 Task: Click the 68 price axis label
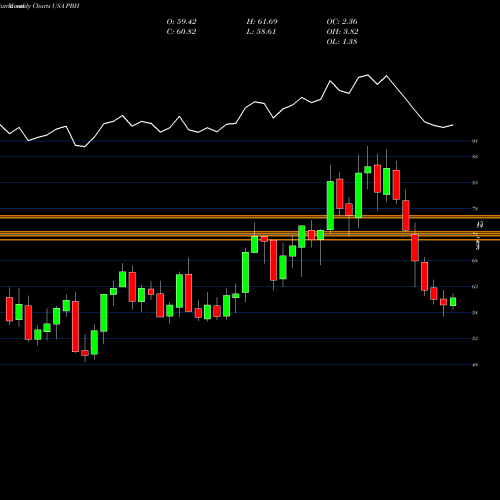tap(475, 261)
